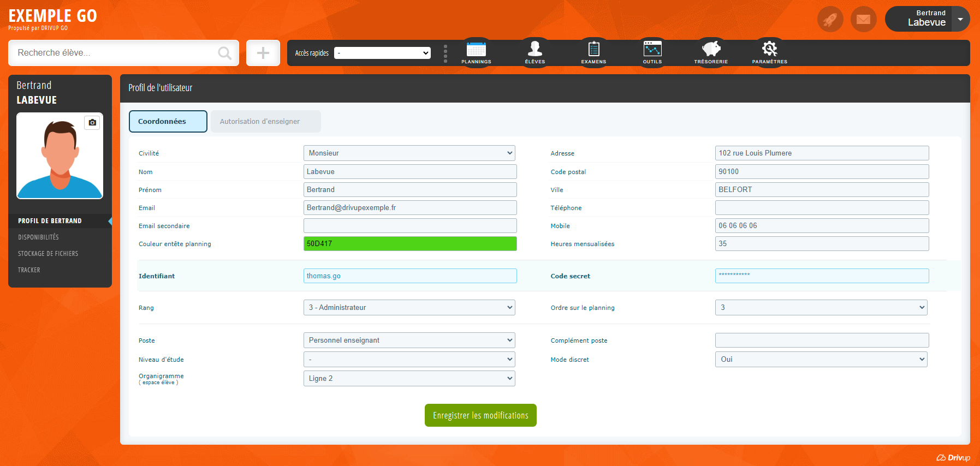Click camera icon on profile photo
Image resolution: width=980 pixels, height=466 pixels.
point(92,123)
